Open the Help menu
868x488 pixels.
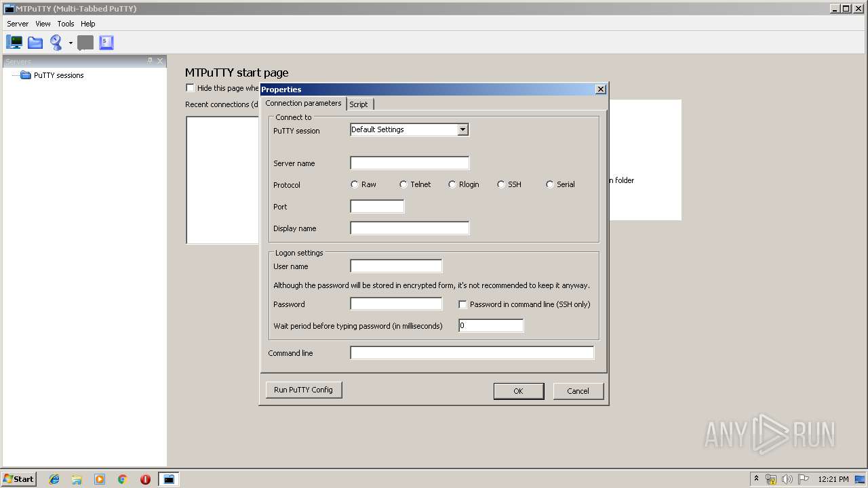88,24
